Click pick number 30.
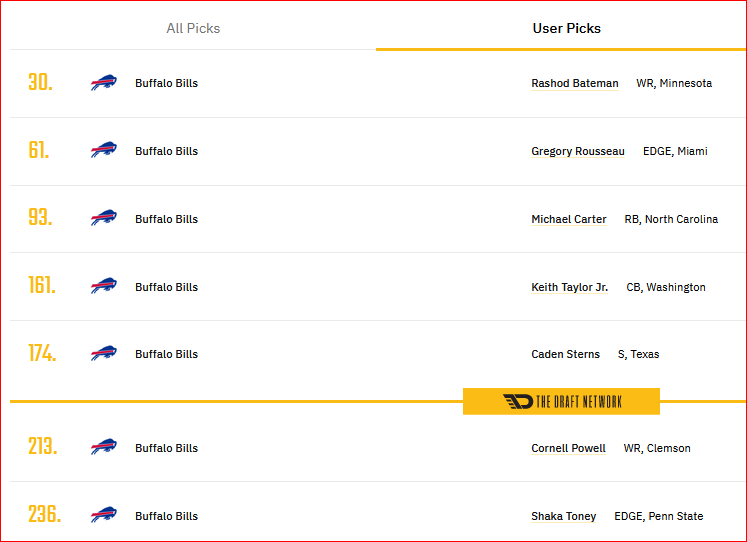 tap(40, 82)
